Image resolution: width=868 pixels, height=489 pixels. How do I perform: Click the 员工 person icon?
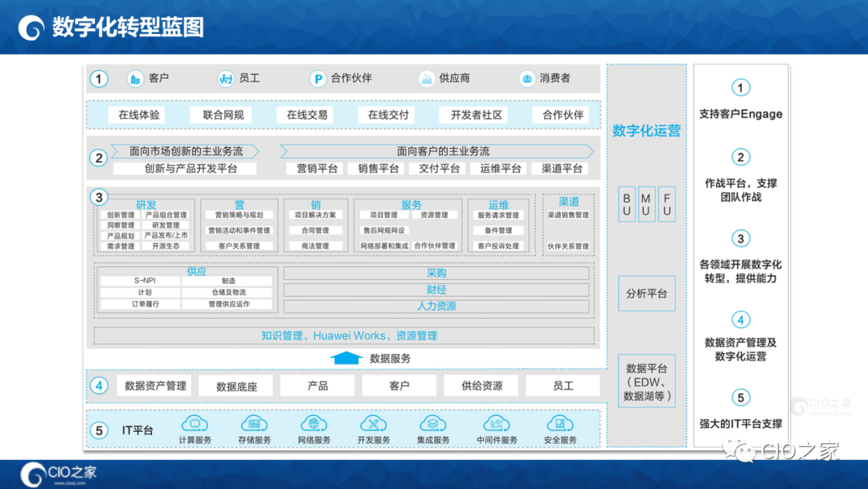tap(224, 78)
